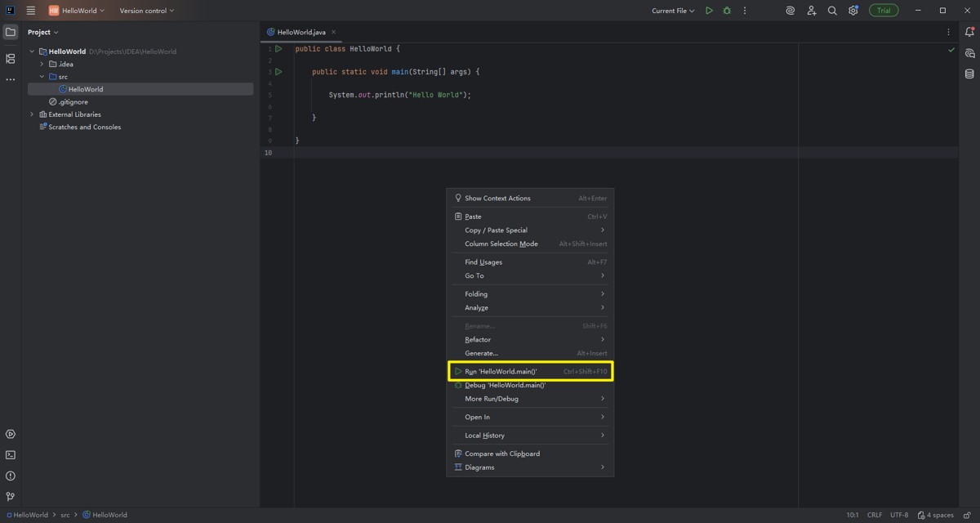Viewport: 980px width, 523px height.
Task: Collapse the src folder in project tree
Action: tap(42, 77)
